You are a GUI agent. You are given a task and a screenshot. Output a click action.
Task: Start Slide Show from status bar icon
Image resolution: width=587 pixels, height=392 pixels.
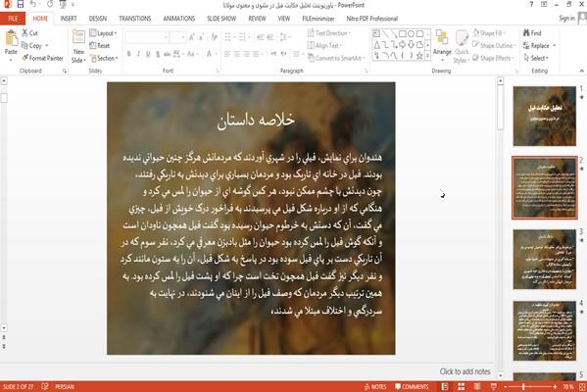tap(494, 387)
